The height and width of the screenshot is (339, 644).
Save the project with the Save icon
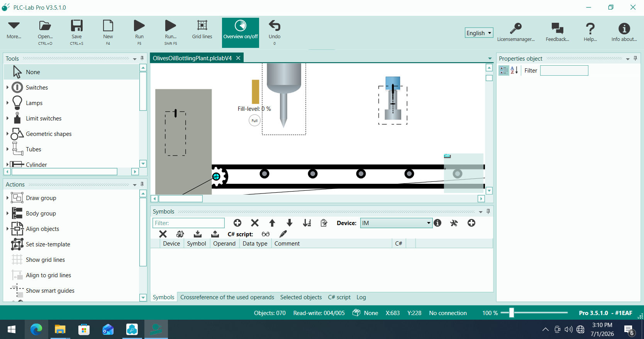76,32
